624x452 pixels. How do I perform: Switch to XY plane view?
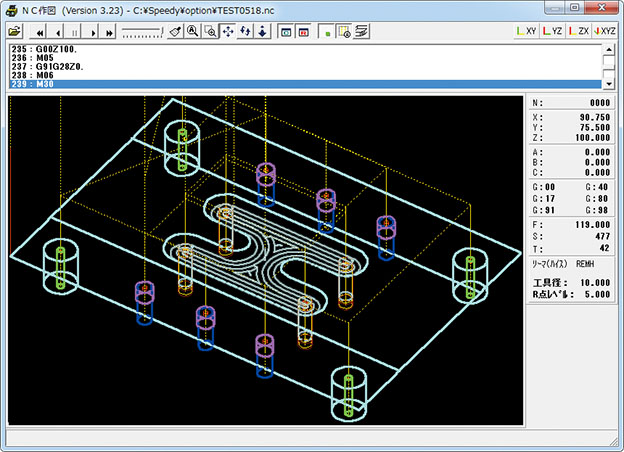[525, 31]
